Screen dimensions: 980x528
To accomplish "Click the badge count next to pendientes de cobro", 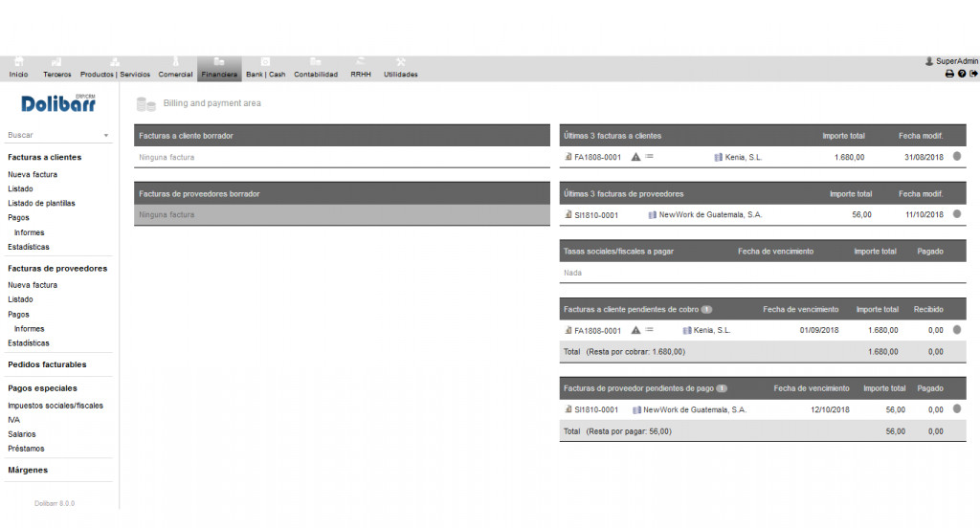I will point(706,309).
